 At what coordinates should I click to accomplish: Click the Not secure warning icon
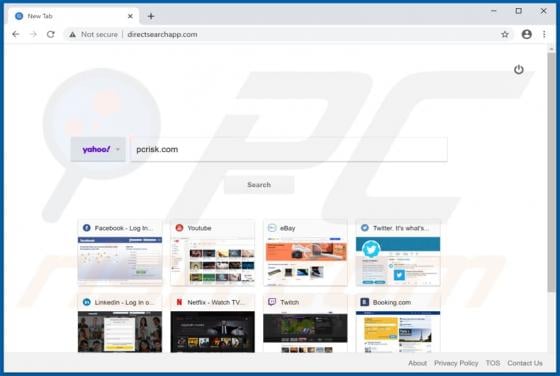pos(72,35)
